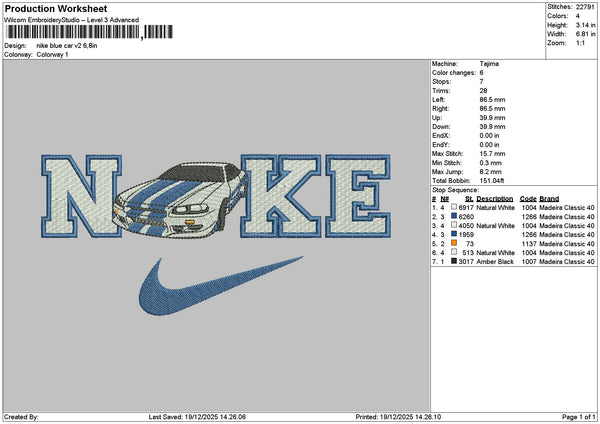This screenshot has height=424, width=600.
Task: Select the design name 'nike blue car v2 6,8in'
Action: point(67,46)
